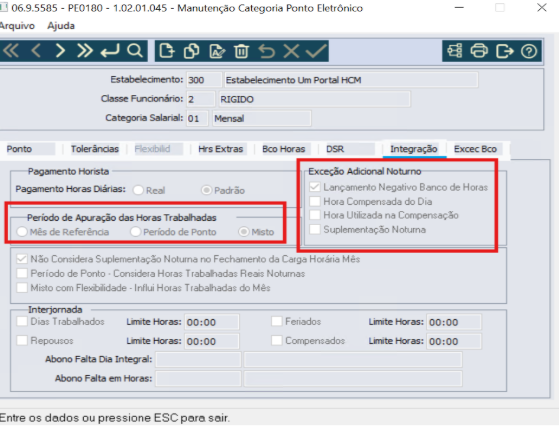The height and width of the screenshot is (427, 559).
Task: Toggle Lançamento Negativo Banco de Horas
Action: click(x=315, y=187)
